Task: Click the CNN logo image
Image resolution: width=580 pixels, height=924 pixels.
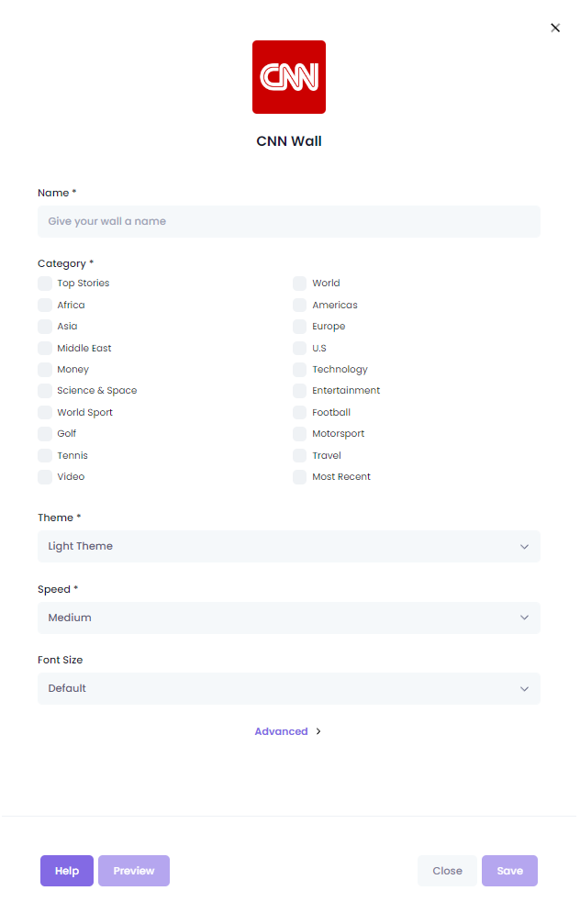Action: pos(289,77)
